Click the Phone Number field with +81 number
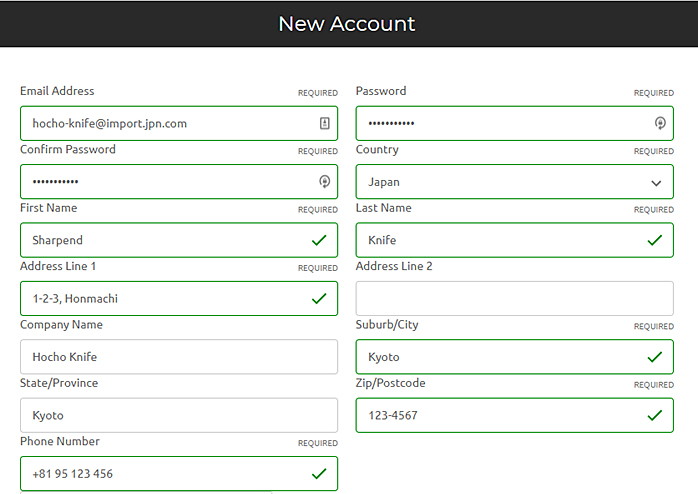The height and width of the screenshot is (494, 698). click(160, 474)
